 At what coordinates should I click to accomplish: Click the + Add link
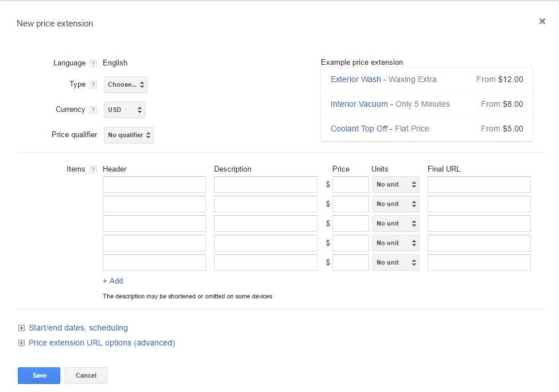[113, 281]
